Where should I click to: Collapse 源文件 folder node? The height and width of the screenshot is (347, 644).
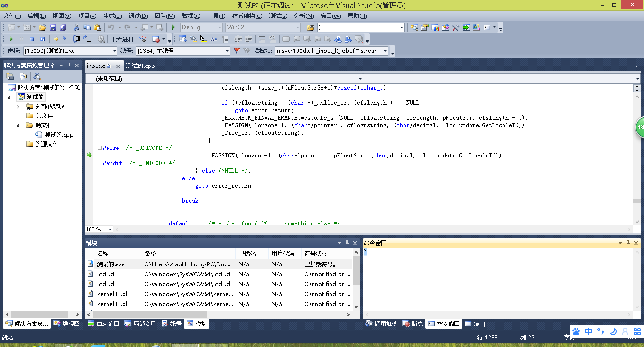pos(18,125)
